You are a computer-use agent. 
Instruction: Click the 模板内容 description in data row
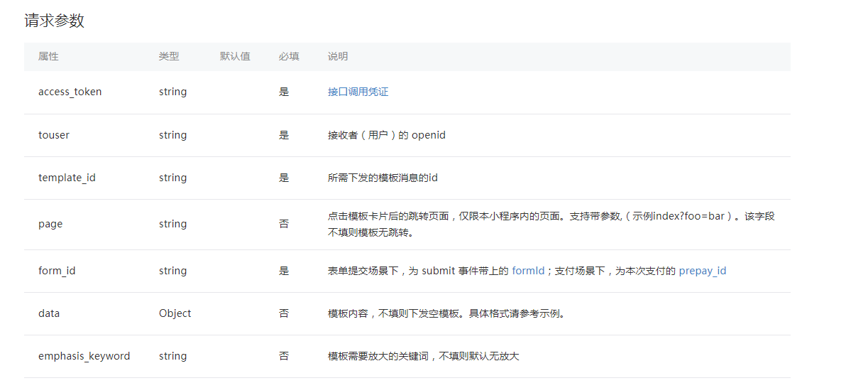[x=449, y=313]
